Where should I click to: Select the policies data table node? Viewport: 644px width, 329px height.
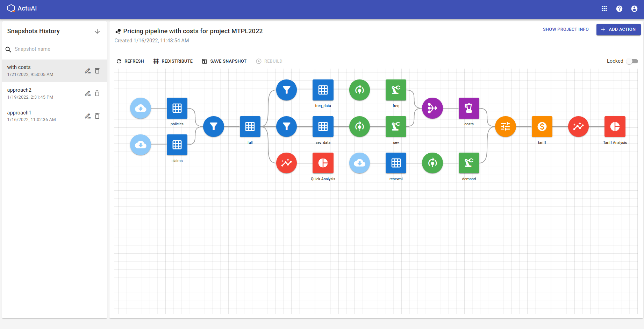(x=177, y=108)
